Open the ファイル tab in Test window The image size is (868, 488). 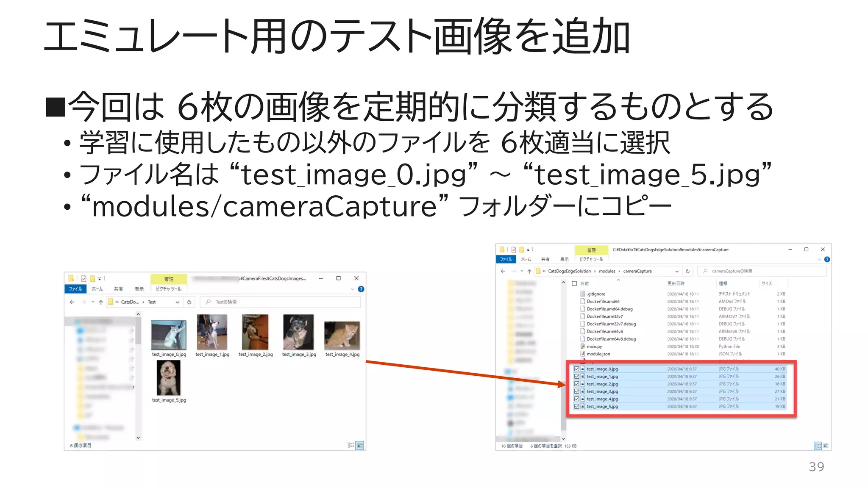75,289
